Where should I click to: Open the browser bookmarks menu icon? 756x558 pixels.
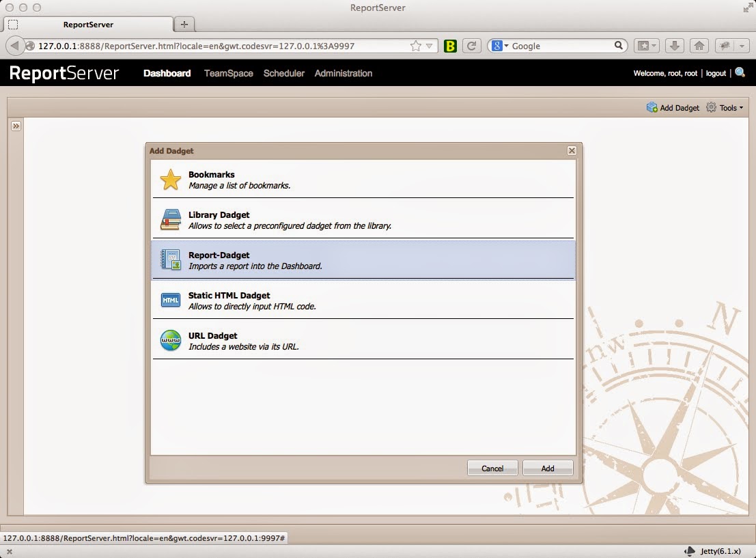646,46
